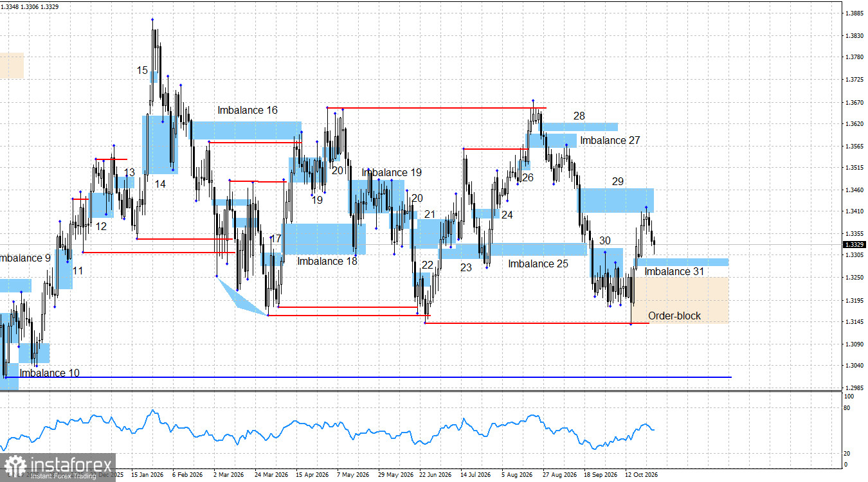The width and height of the screenshot is (868, 482).
Task: Click the number 14 zone label
Action: tap(159, 184)
